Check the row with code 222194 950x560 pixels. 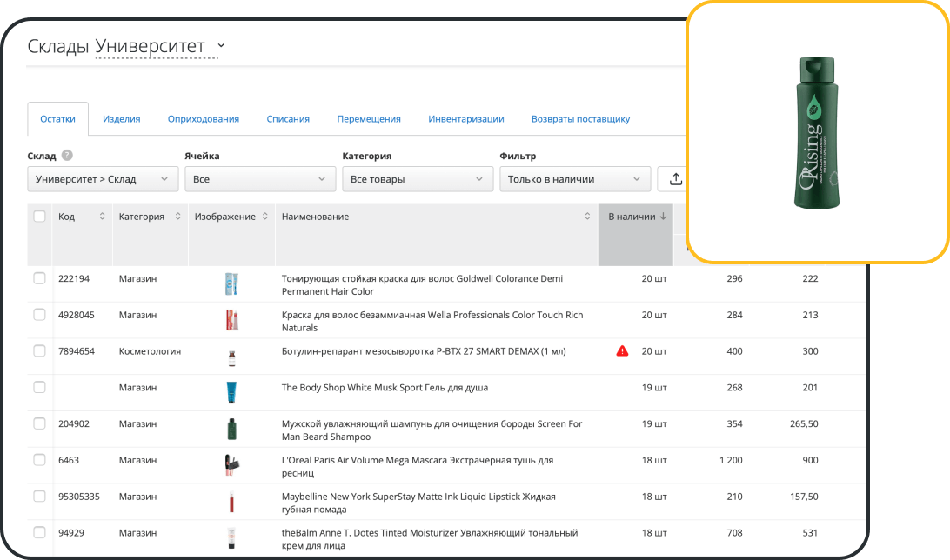coord(40,278)
